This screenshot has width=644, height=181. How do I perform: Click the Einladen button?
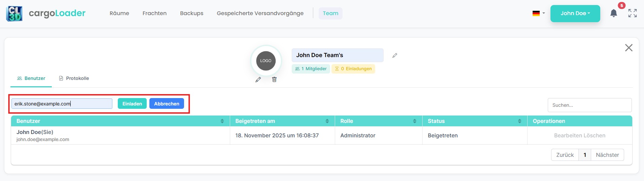pos(132,104)
